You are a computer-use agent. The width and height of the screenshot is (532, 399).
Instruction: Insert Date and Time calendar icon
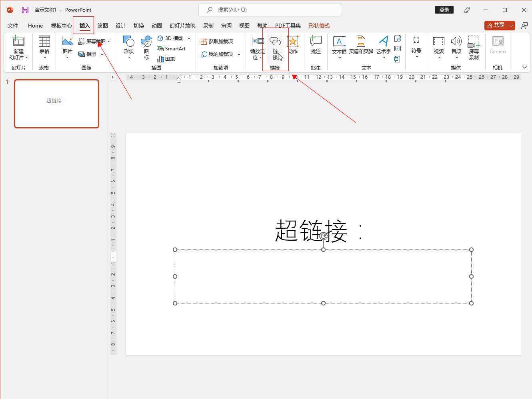pos(398,38)
